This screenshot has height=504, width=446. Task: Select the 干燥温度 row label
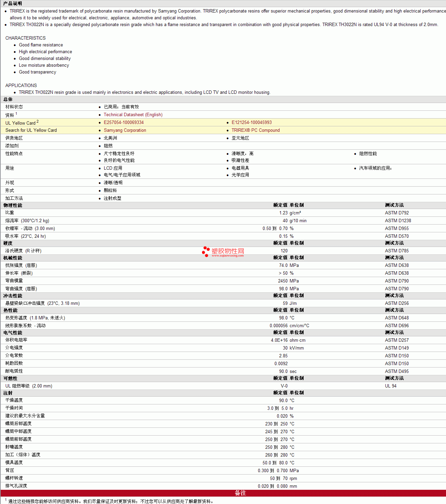pyautogui.click(x=14, y=400)
